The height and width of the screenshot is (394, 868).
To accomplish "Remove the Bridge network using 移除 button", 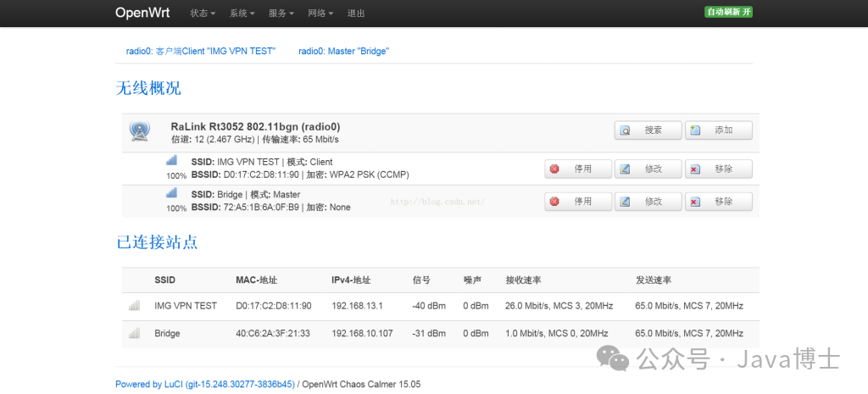I will (x=718, y=202).
